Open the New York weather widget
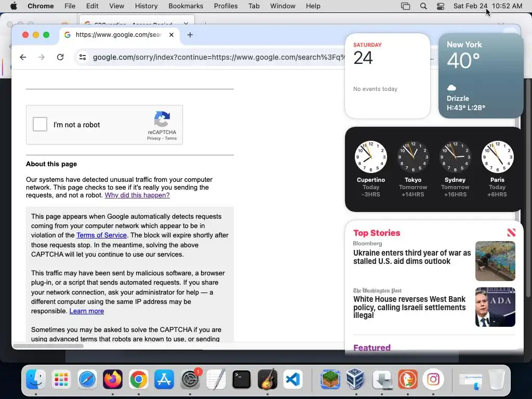This screenshot has width=532, height=399. coord(481,76)
